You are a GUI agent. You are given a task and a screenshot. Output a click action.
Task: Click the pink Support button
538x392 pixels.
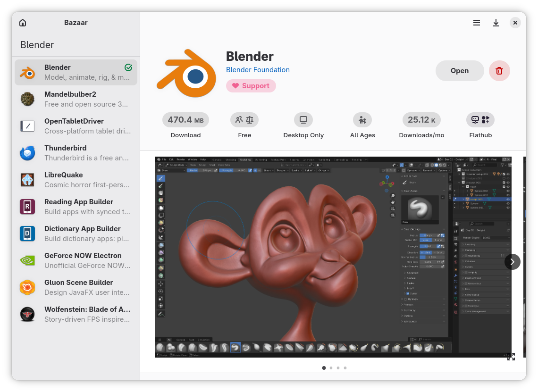pos(251,86)
